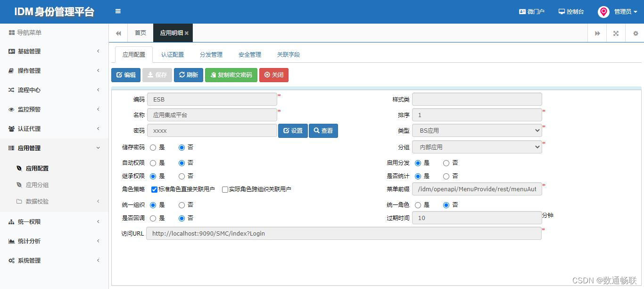This screenshot has width=644, height=289.
Task: Select the 应用配置 detail tab
Action: tap(134, 54)
